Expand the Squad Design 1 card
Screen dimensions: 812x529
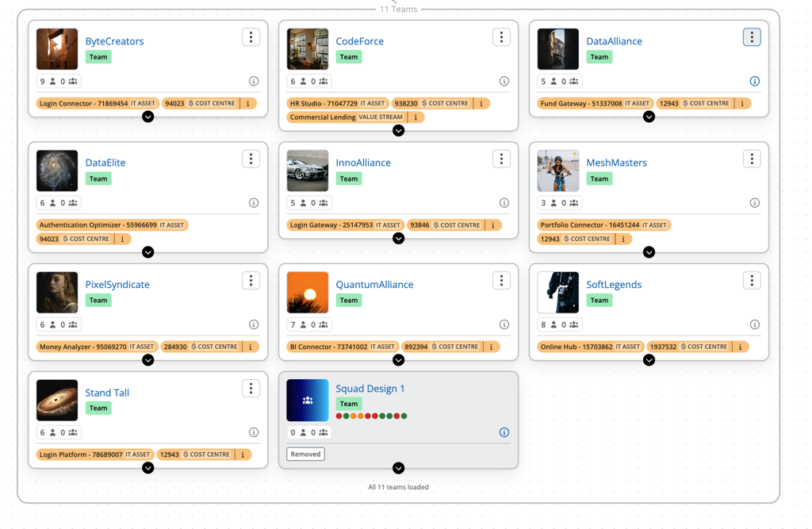[x=398, y=469]
